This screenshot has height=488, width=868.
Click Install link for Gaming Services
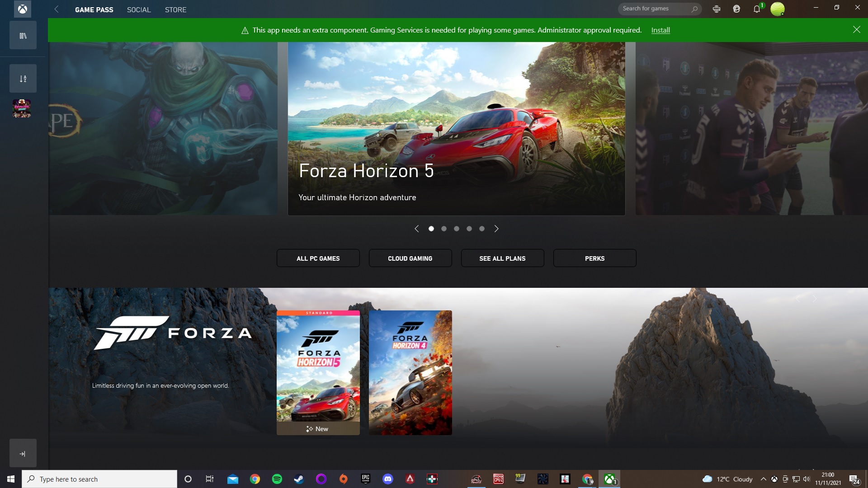[660, 30]
